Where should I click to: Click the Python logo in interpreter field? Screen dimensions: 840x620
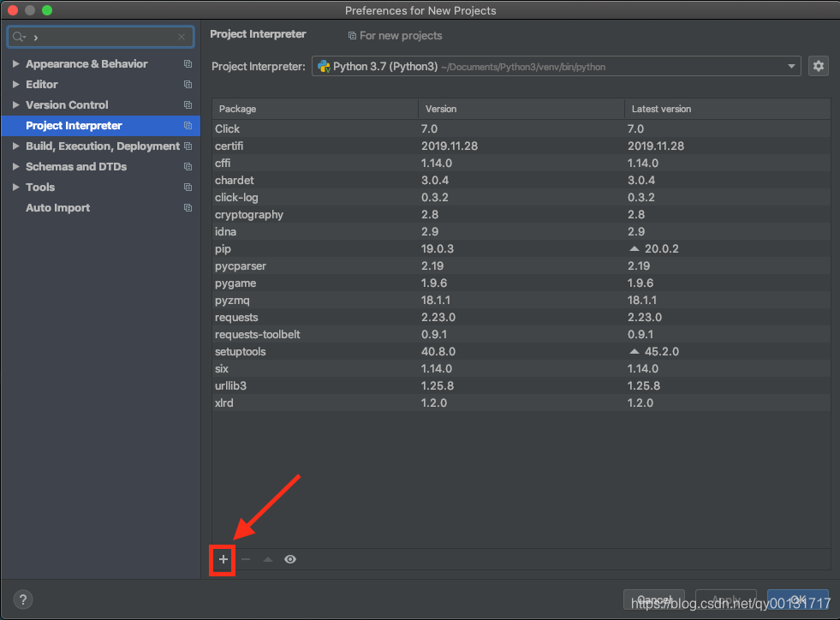(x=324, y=67)
